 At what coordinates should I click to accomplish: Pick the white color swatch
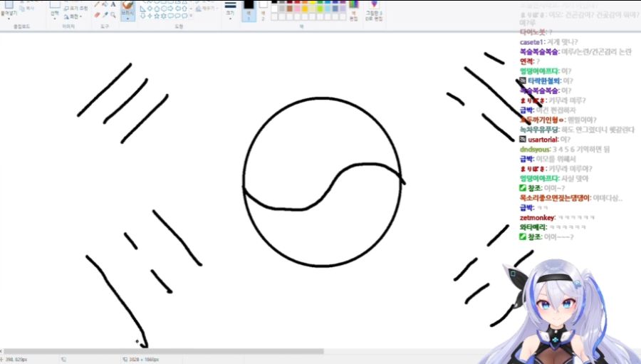[x=274, y=9]
